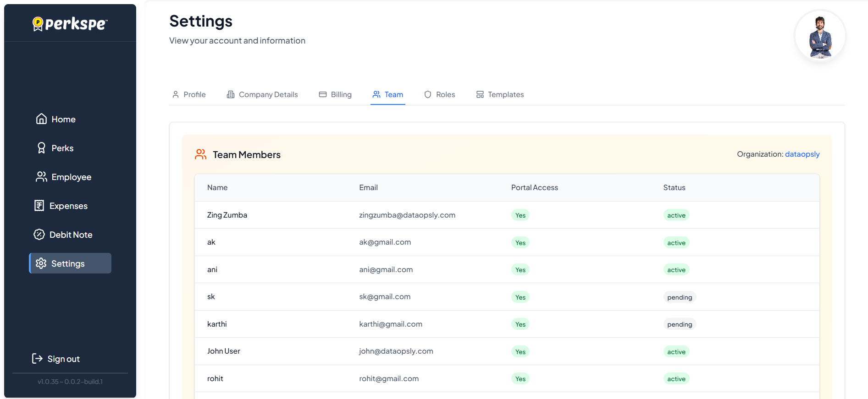Click the Team Members group icon
Viewport: 868px width, 399px height.
coord(200,154)
